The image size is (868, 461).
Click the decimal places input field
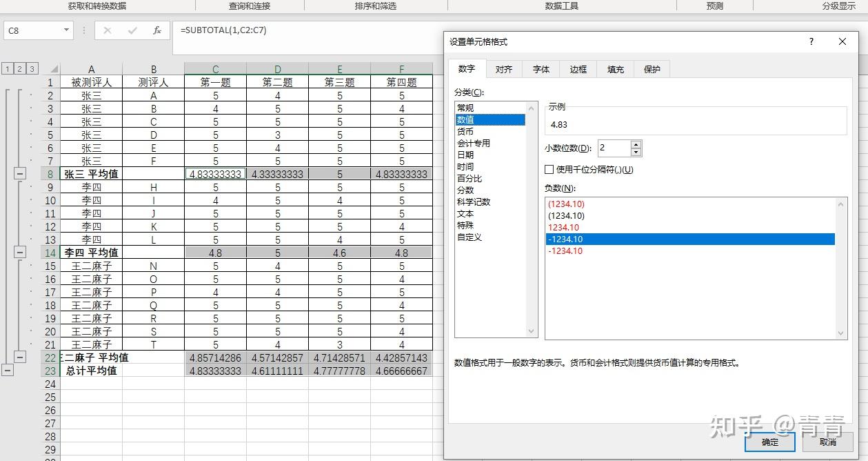point(613,148)
